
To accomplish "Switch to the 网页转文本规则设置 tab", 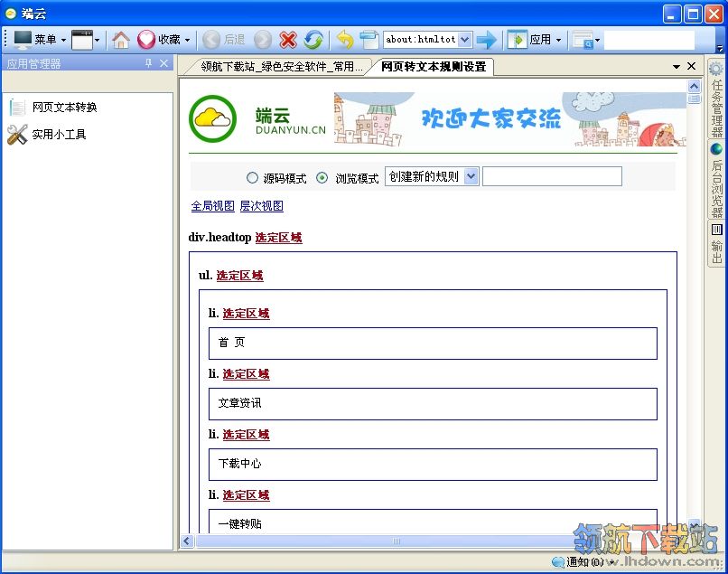I will click(434, 67).
